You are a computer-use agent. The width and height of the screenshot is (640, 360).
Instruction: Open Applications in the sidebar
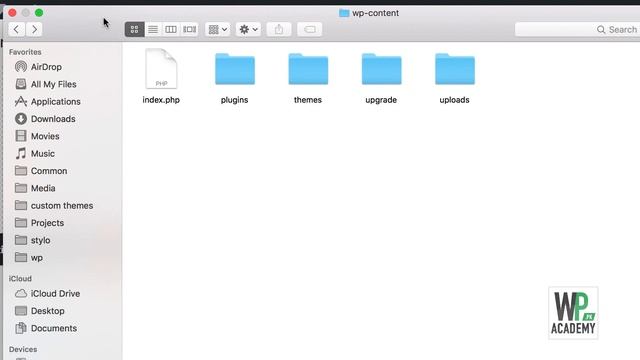pos(48,102)
